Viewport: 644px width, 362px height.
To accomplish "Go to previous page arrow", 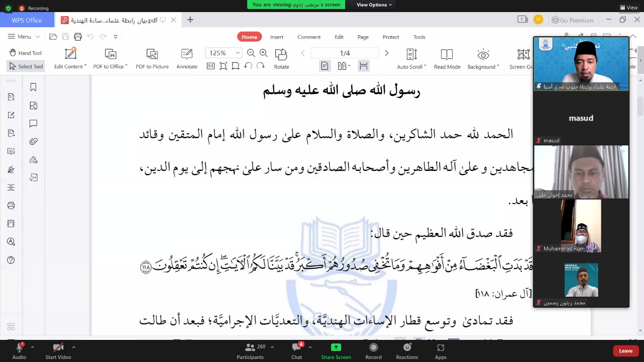I will [303, 53].
